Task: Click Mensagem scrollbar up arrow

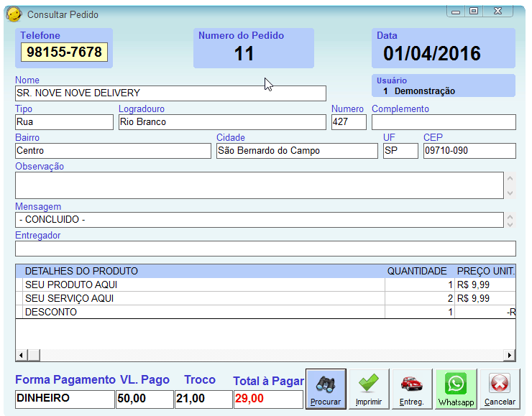Action: [x=510, y=216]
